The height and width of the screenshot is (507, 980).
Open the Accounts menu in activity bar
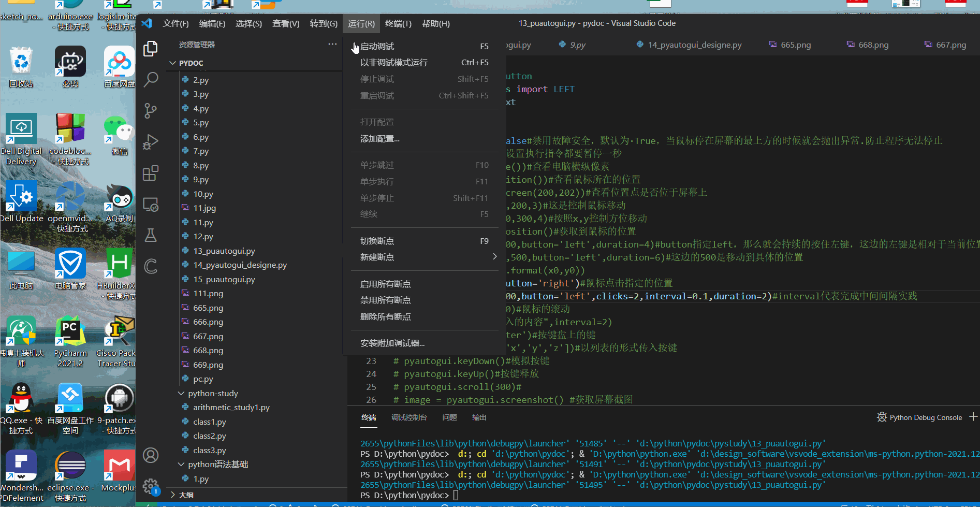click(151, 455)
